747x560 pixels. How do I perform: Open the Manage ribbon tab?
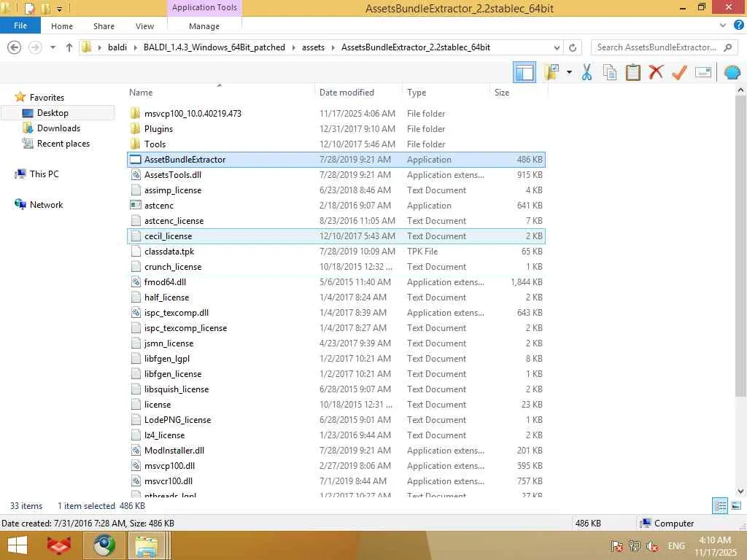click(x=204, y=26)
